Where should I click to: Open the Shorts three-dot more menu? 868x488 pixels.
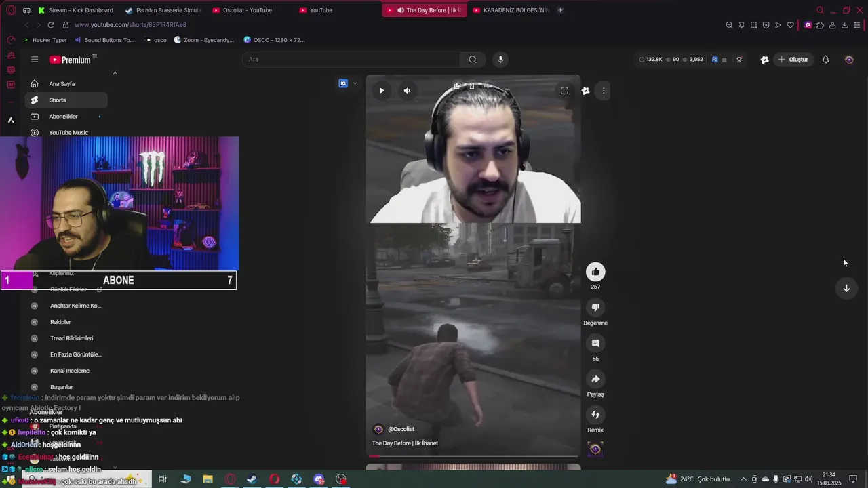(604, 91)
